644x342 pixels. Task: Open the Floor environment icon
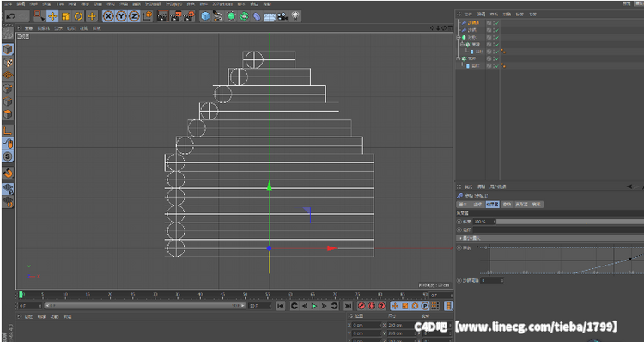(270, 17)
